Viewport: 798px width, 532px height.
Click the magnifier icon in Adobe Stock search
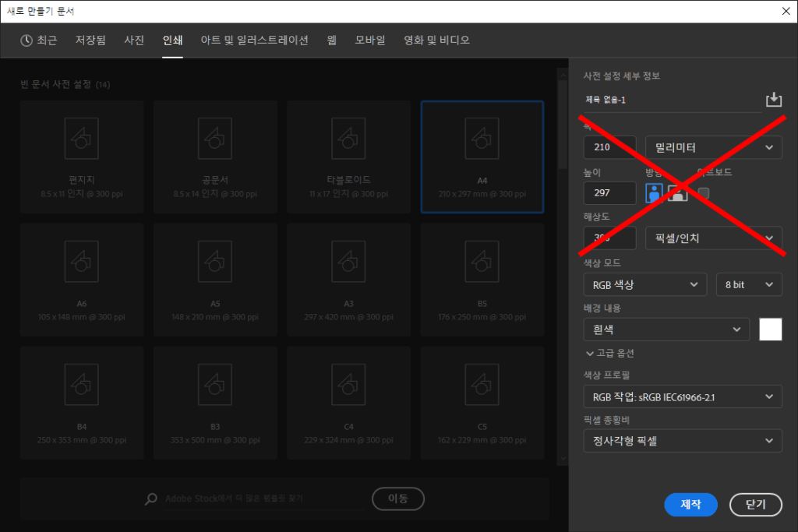151,499
